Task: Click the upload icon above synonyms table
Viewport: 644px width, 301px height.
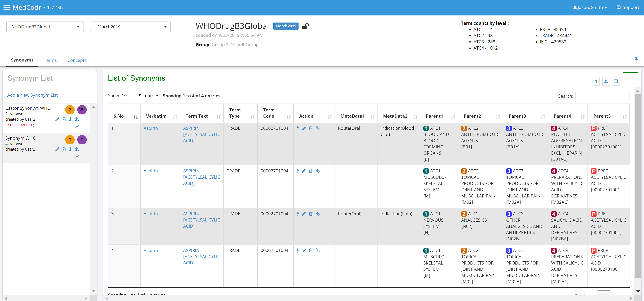Action: click(x=606, y=81)
